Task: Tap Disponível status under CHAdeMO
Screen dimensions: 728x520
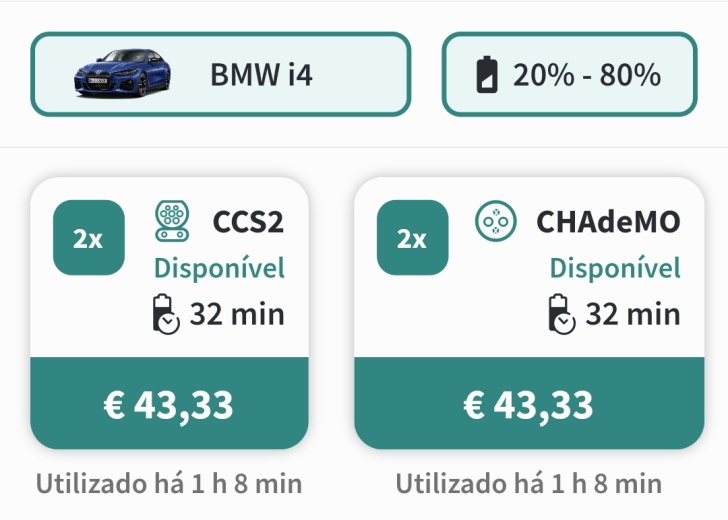Action: (615, 268)
